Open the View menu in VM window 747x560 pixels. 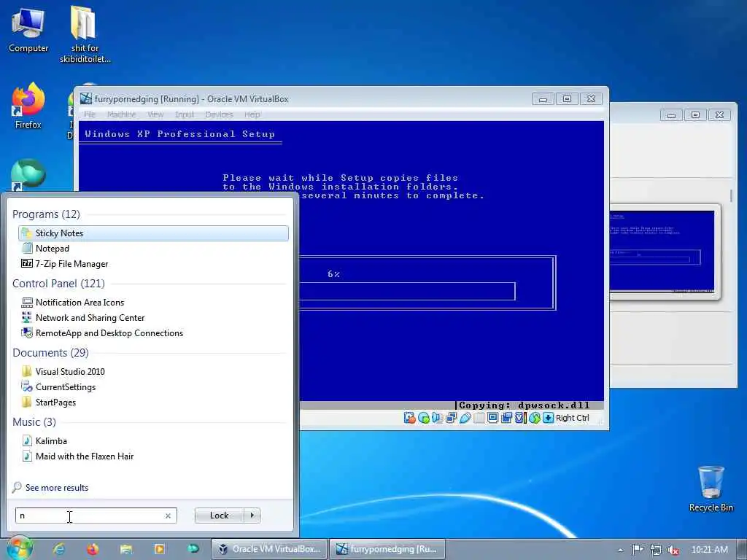coord(155,114)
